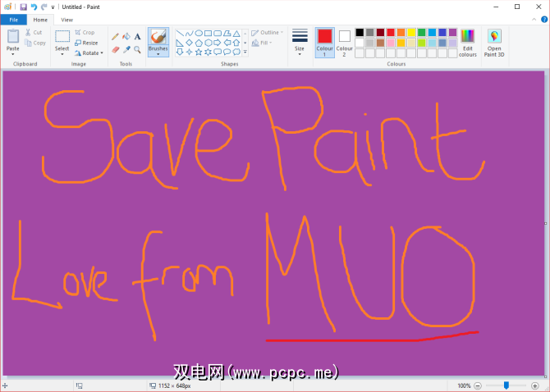
Task: Select the Magnifier tool
Action: [138, 50]
